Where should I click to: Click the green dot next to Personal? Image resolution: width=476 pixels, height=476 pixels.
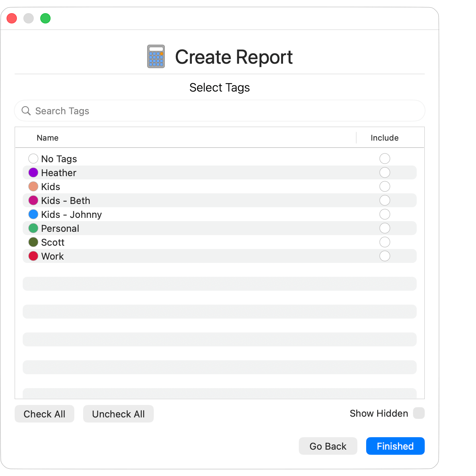tap(33, 228)
